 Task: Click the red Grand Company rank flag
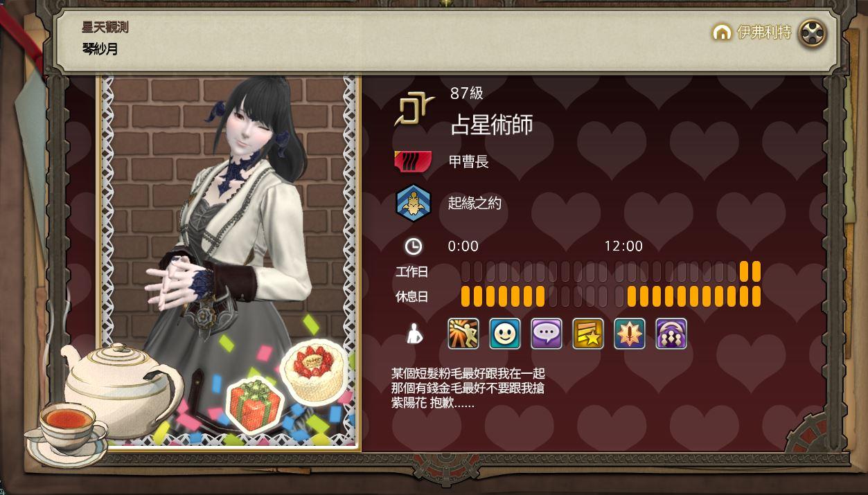tap(413, 162)
